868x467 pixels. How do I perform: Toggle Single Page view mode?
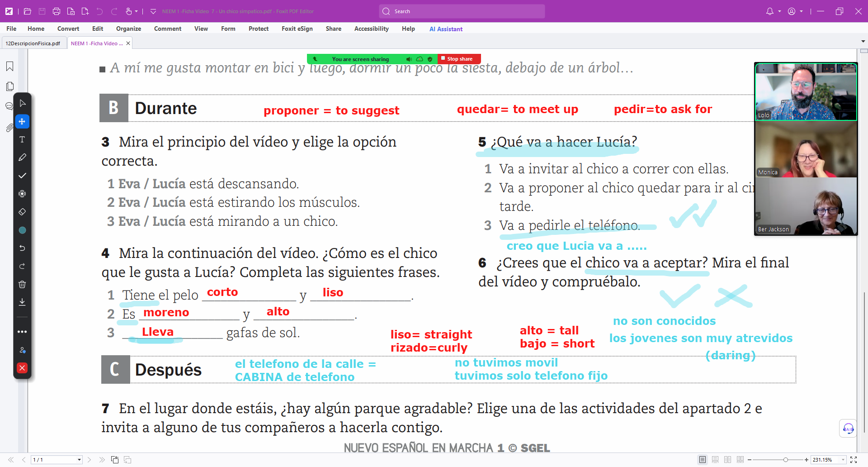(703, 460)
